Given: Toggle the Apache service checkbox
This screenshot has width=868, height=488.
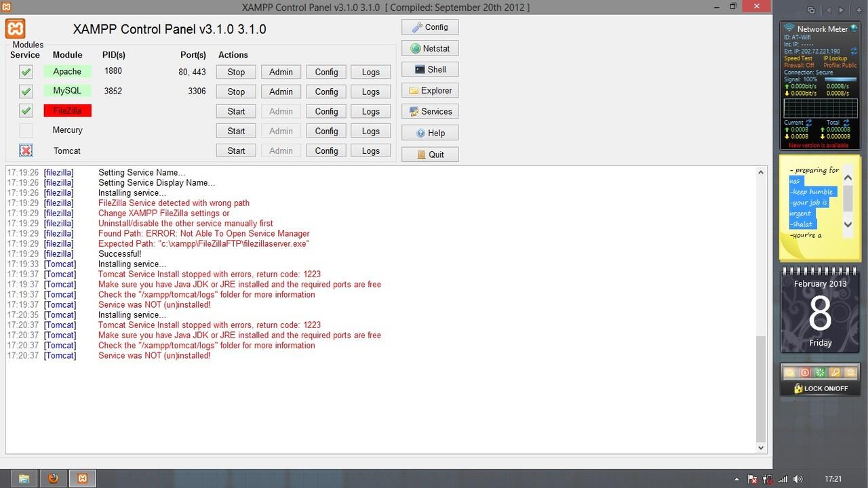Looking at the screenshot, I should 26,72.
